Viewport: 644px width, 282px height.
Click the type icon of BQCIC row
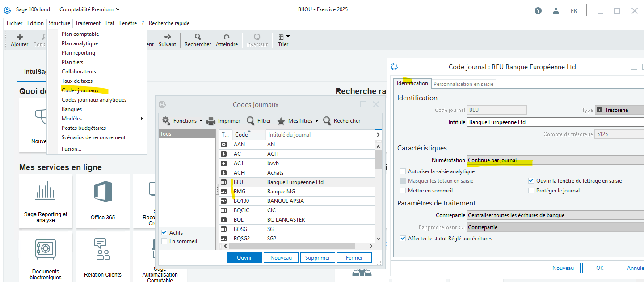pos(224,210)
